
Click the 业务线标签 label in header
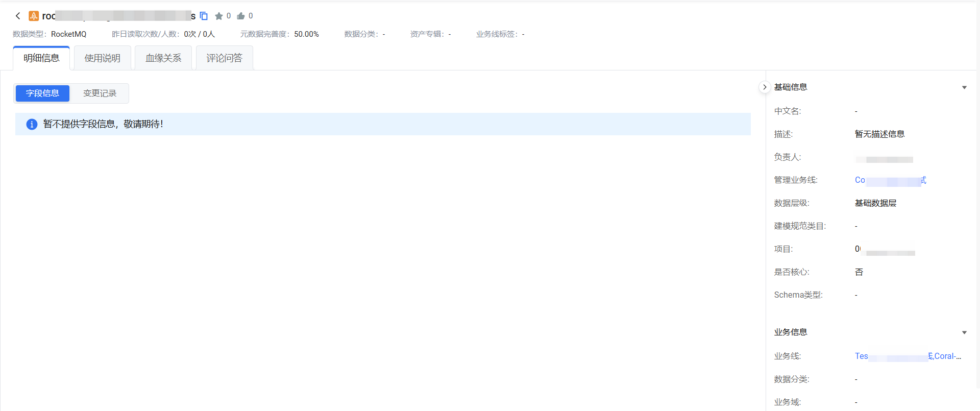(497, 34)
